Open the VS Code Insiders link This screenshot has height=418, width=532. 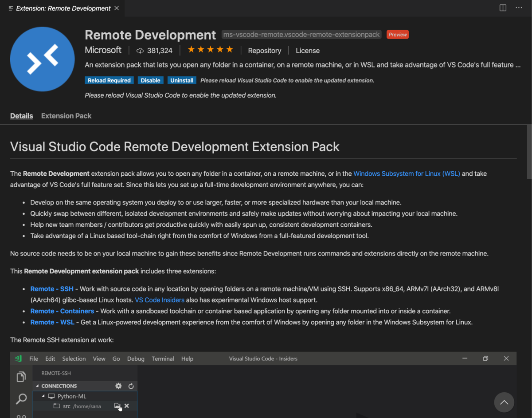coord(160,300)
